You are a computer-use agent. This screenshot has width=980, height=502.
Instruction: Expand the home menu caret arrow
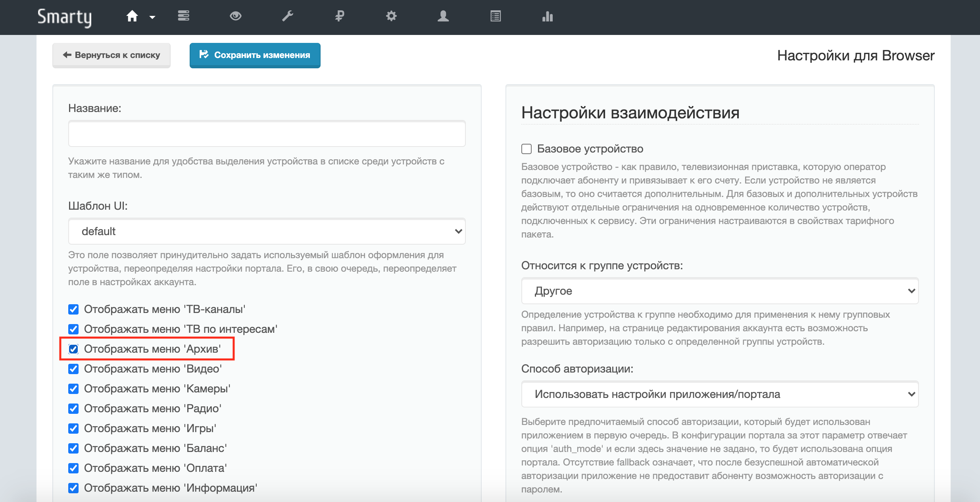coord(152,17)
